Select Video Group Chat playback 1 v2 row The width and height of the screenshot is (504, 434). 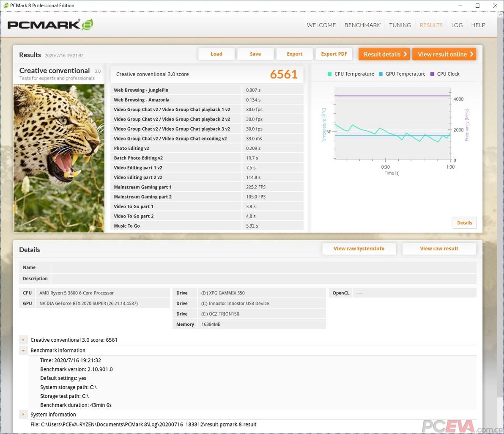click(207, 109)
